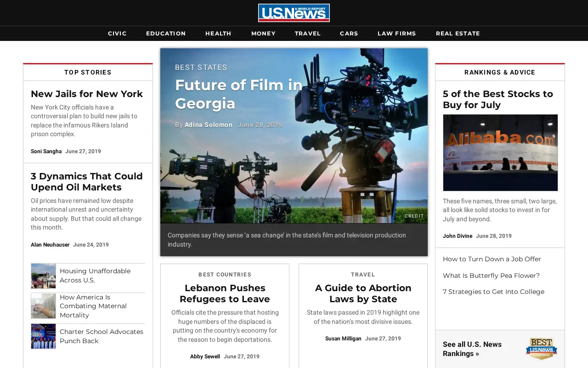The height and width of the screenshot is (368, 588).
Task: Click the Alibaba.com stocks article image
Action: pos(500,153)
